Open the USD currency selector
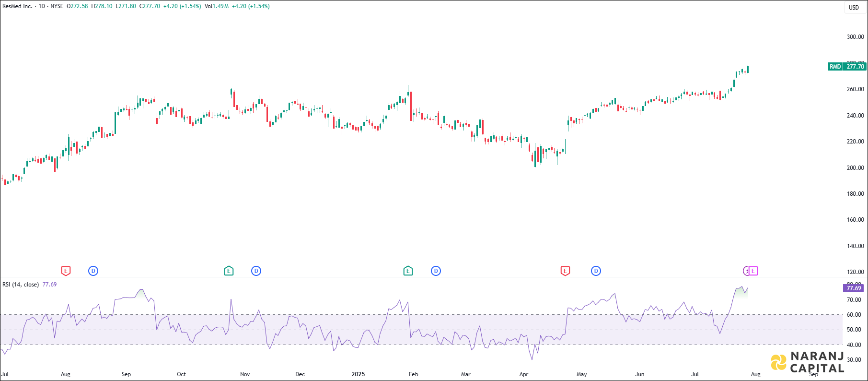This screenshot has width=868, height=381. coord(854,7)
